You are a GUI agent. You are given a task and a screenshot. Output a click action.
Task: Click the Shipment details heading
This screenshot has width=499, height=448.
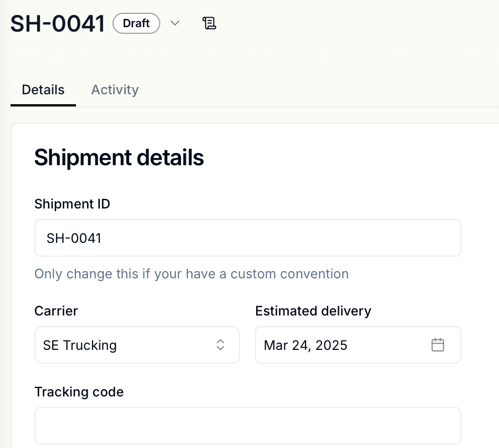(x=119, y=157)
